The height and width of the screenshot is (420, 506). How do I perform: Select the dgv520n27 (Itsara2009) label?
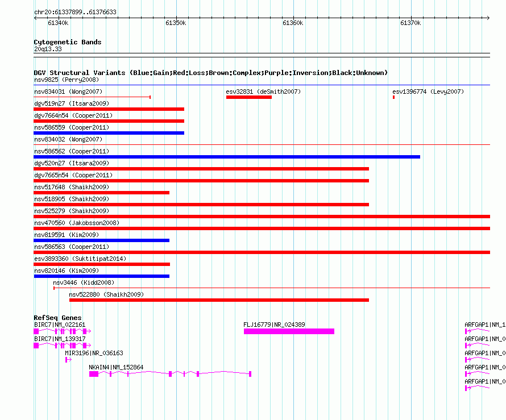72,163
